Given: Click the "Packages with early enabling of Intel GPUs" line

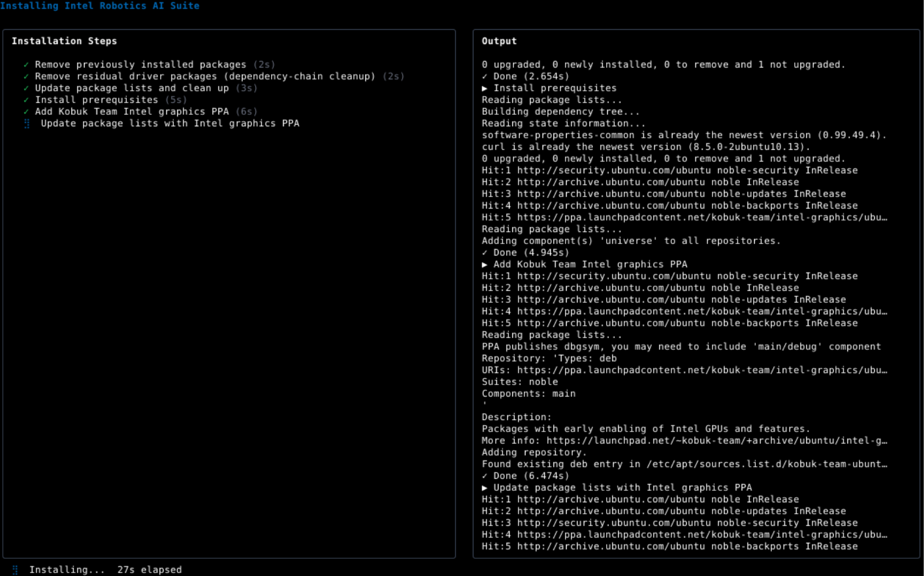Looking at the screenshot, I should pos(646,429).
